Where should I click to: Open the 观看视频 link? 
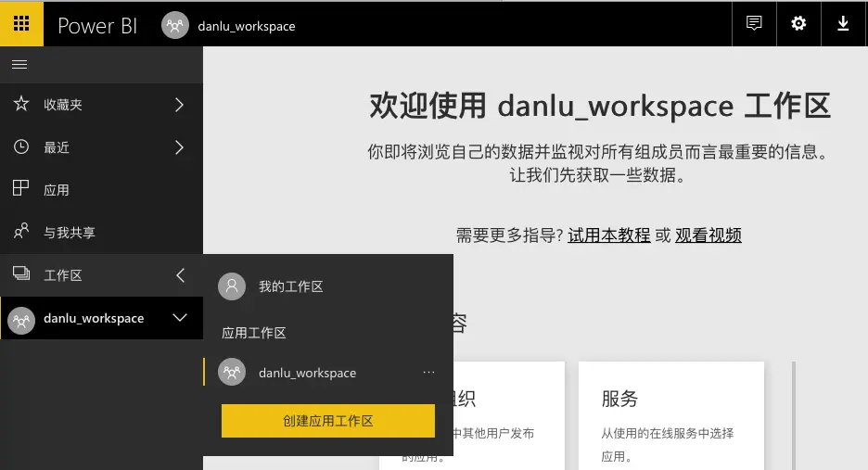tap(708, 235)
